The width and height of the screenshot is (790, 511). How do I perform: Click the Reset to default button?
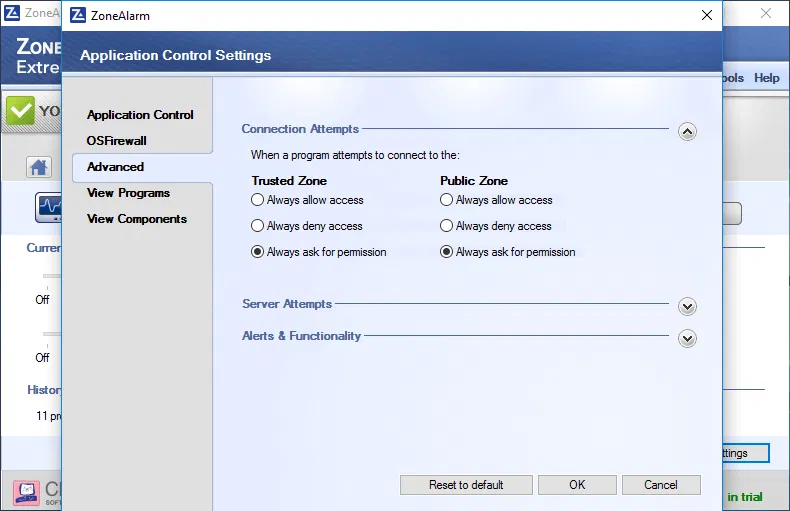click(x=466, y=485)
